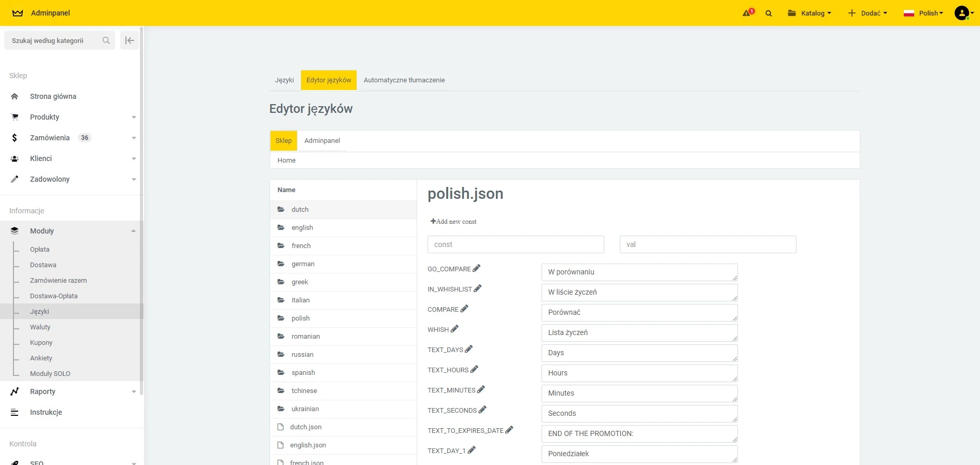
Task: Open the Dodać dropdown menu
Action: [x=868, y=13]
